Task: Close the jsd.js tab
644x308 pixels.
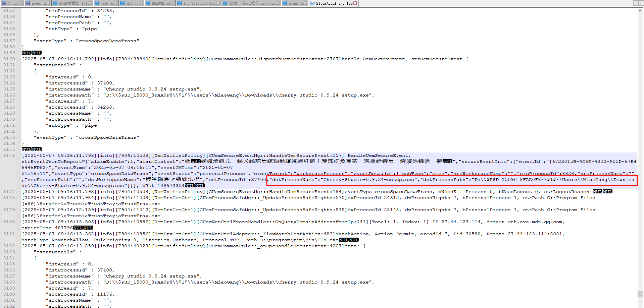Action: 115,3
